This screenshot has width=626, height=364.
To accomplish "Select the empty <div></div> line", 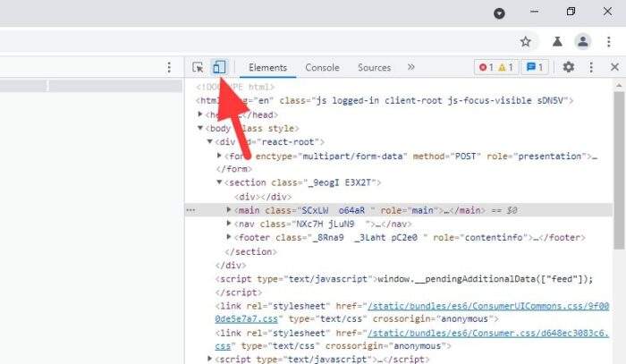I will tap(263, 197).
